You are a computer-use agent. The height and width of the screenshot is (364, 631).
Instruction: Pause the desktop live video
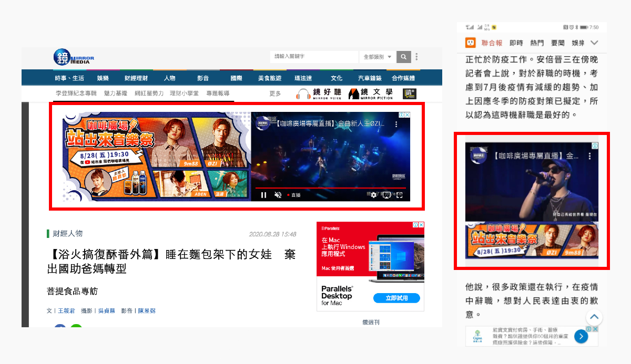263,195
